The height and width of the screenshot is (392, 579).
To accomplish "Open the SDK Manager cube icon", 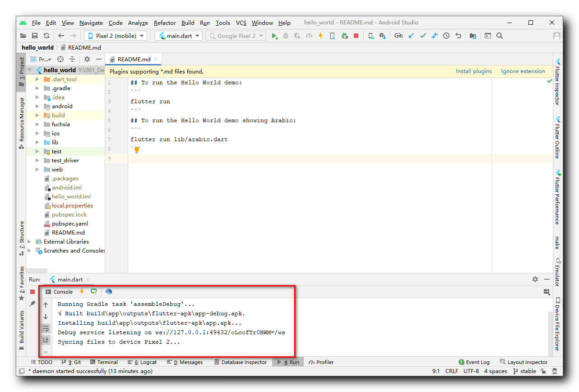I will coord(382,36).
